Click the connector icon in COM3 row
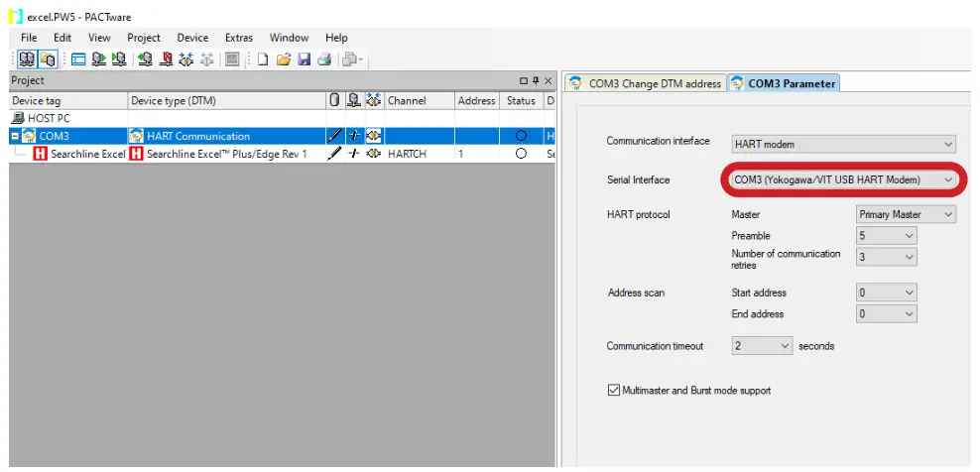Screen dimensions: 980x472 (x=374, y=136)
